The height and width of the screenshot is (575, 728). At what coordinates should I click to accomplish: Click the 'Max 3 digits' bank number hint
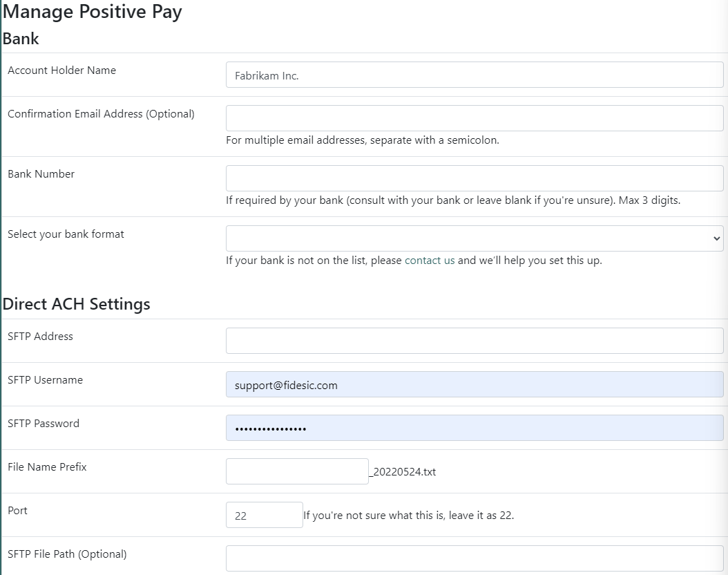point(453,200)
